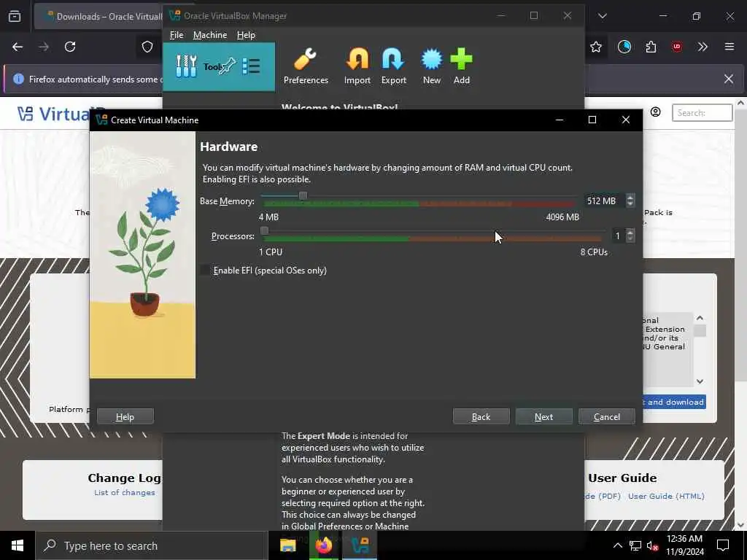Click the Back button in the wizard
The width and height of the screenshot is (747, 560).
click(x=481, y=416)
